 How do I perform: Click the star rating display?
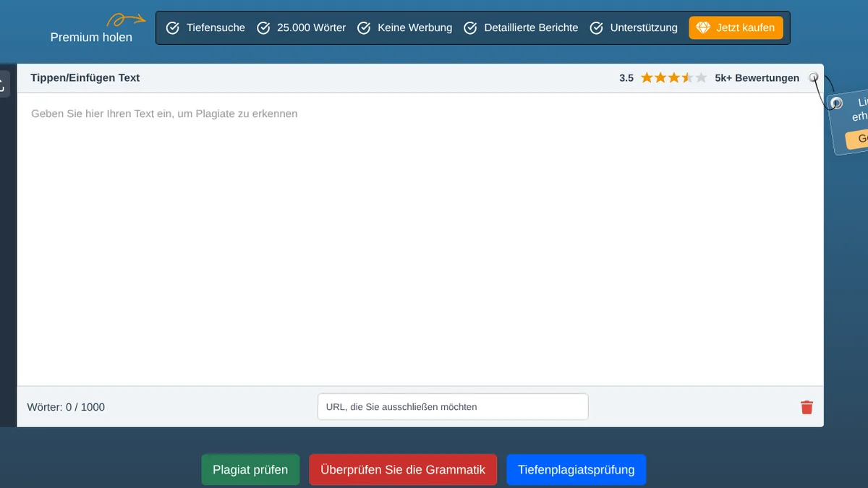[x=673, y=78]
